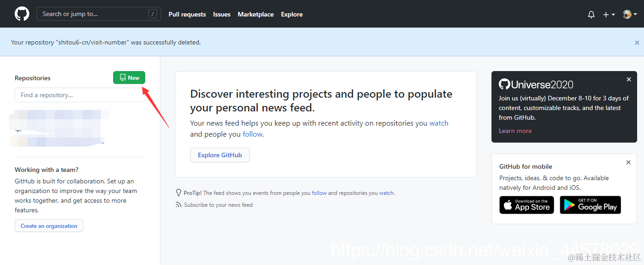Viewport: 644px width, 265px height.
Task: Click the GitHub Octocat logo
Action: coord(22,14)
